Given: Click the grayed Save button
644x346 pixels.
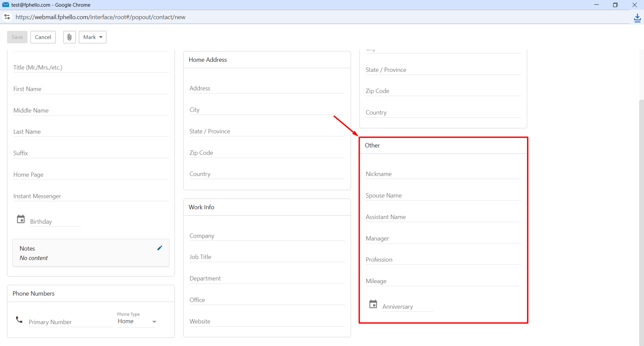Looking at the screenshot, I should (17, 37).
